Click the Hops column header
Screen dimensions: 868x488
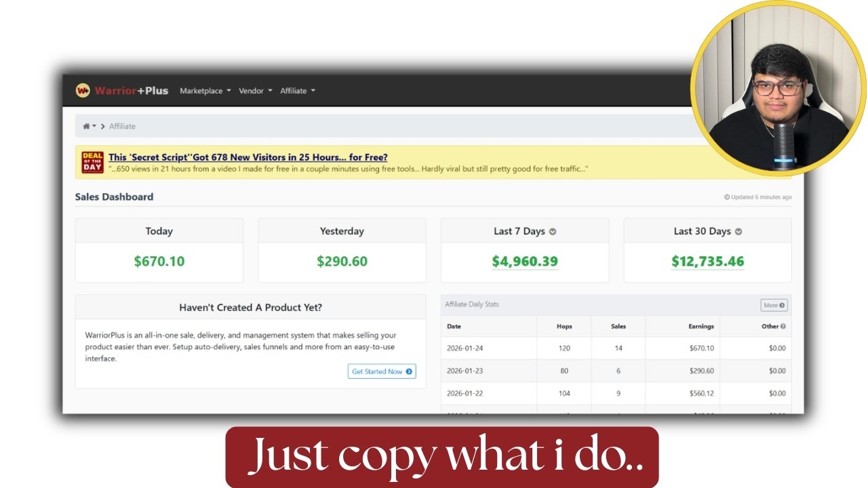[x=564, y=327]
